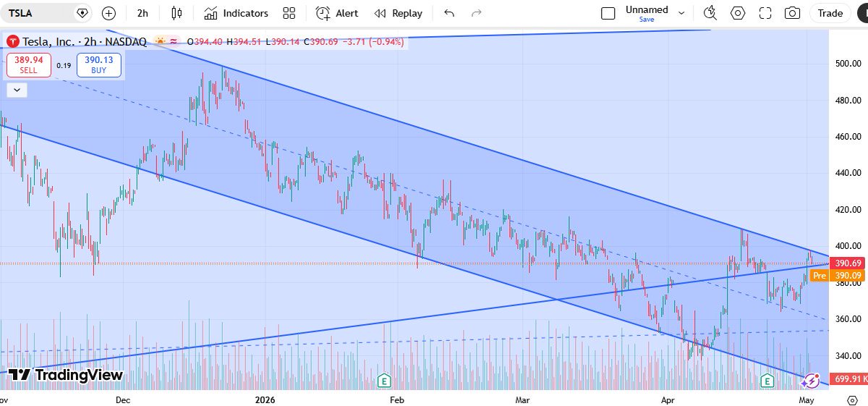Click the Pre 390.09 pre-market price label

pos(838,276)
